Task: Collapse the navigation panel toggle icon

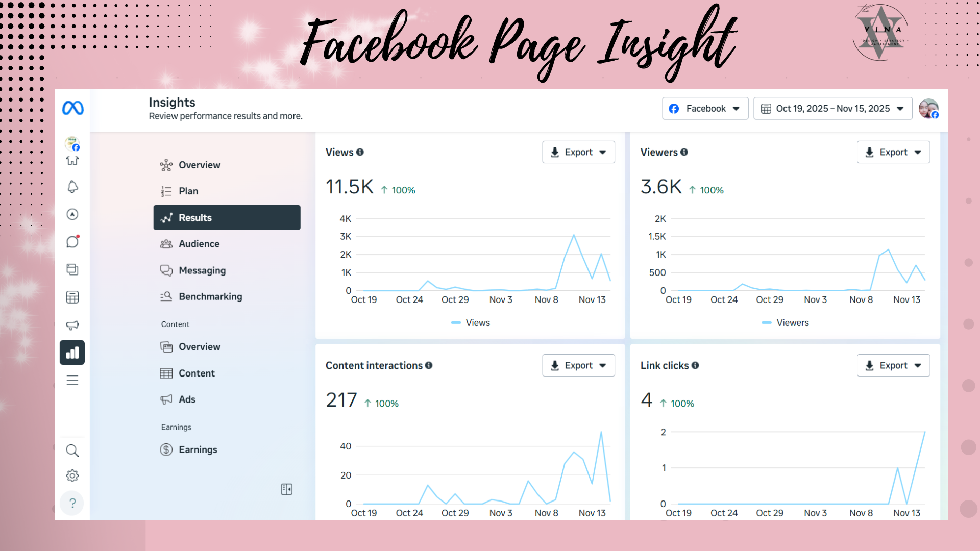Action: point(286,489)
